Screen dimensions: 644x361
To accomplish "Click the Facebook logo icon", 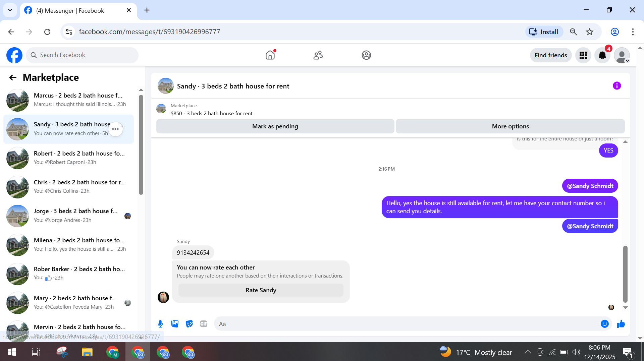I will click(14, 55).
